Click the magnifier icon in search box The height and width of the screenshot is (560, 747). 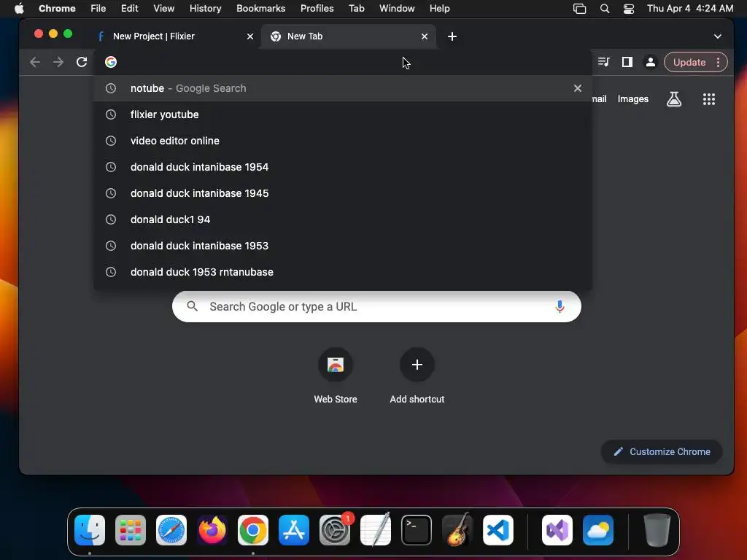[192, 306]
